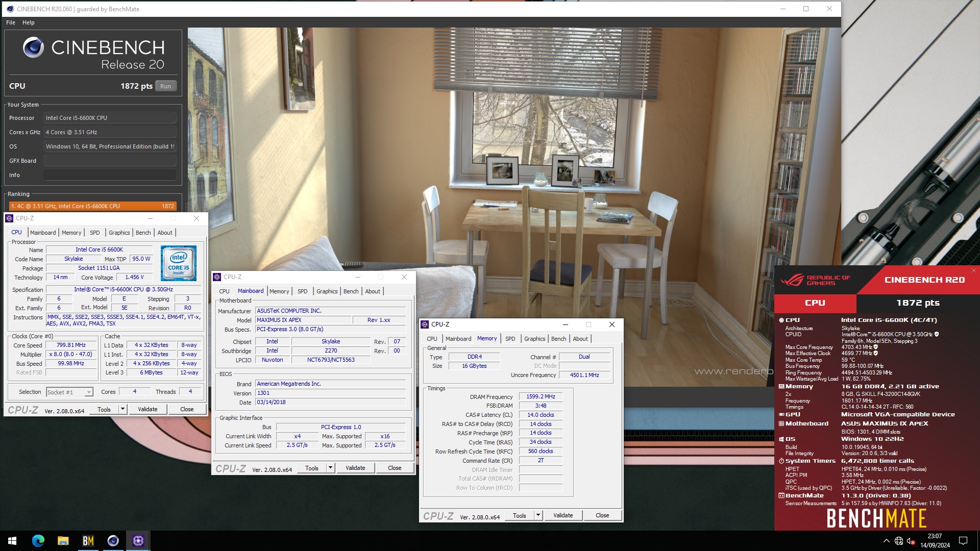Click Close button in CPU-Z CPU window

[187, 410]
